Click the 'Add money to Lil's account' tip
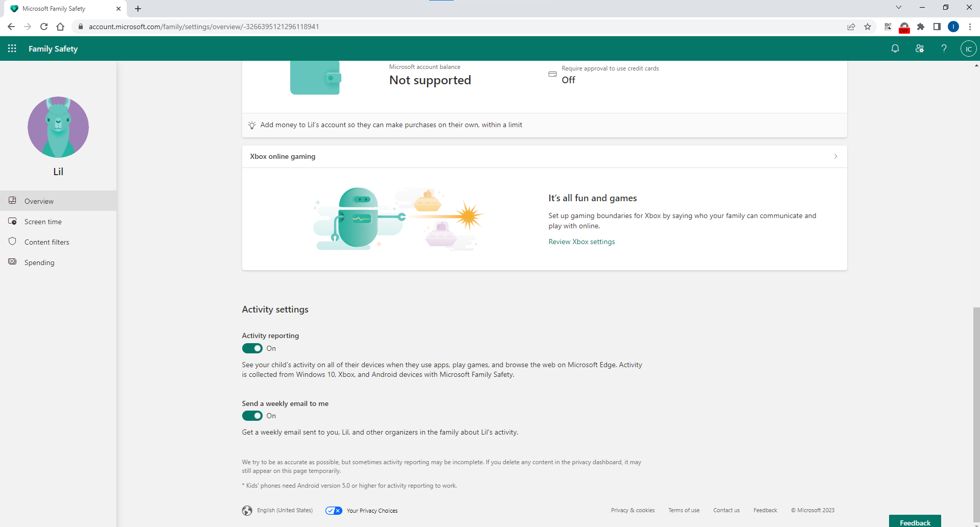The image size is (980, 527). point(391,125)
